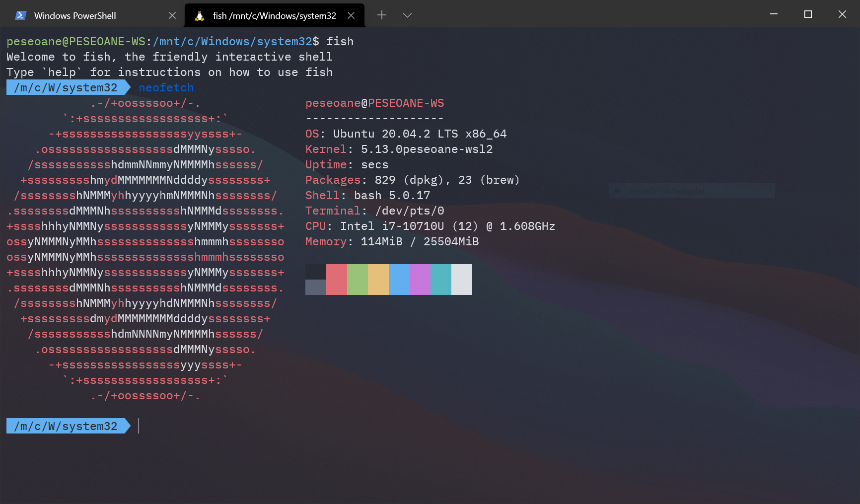Open a new tab with plus button
This screenshot has height=504, width=860.
coord(382,15)
